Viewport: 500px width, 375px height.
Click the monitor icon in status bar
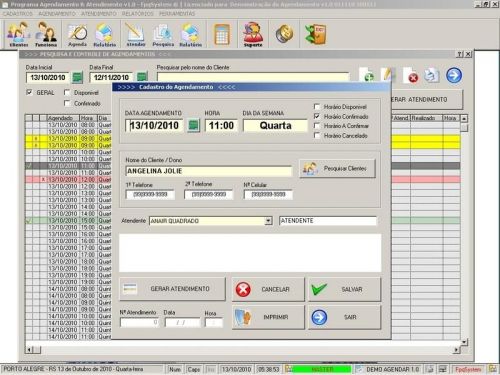click(x=443, y=369)
